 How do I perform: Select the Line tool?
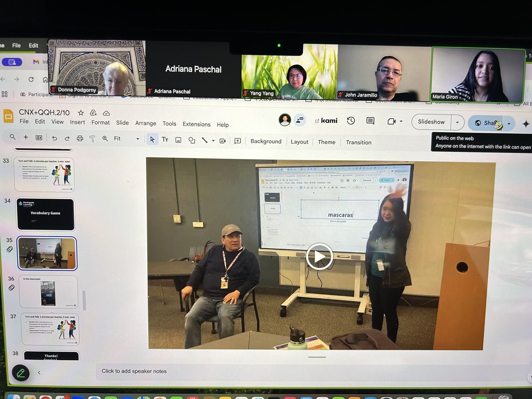coord(204,140)
